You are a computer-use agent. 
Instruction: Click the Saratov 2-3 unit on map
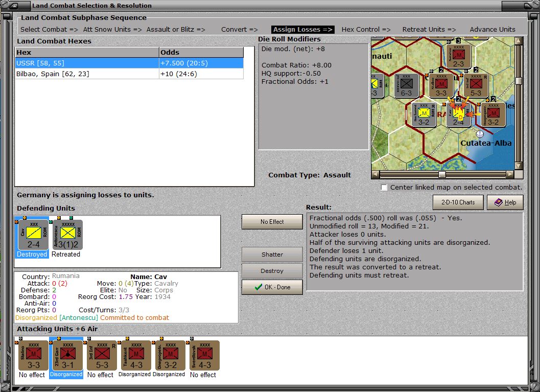coord(458,57)
